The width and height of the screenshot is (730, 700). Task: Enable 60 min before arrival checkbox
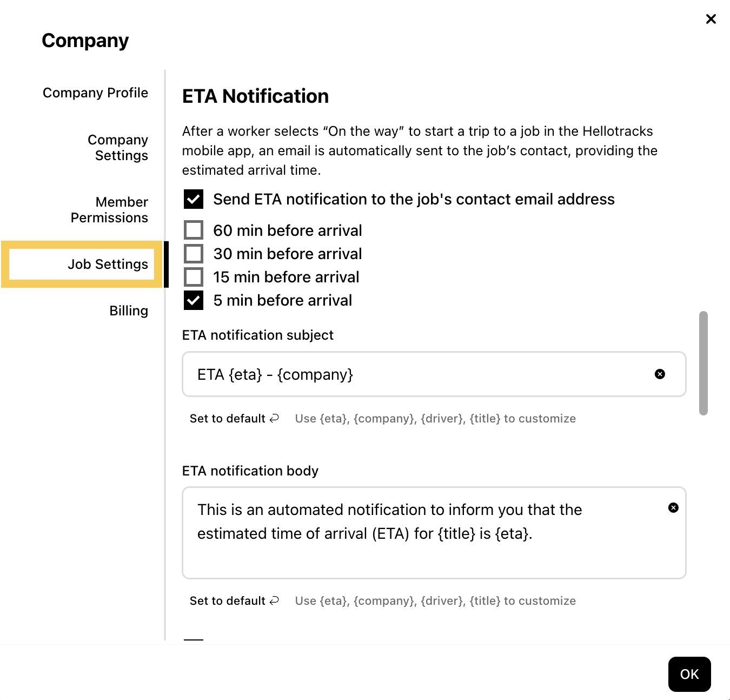[194, 230]
